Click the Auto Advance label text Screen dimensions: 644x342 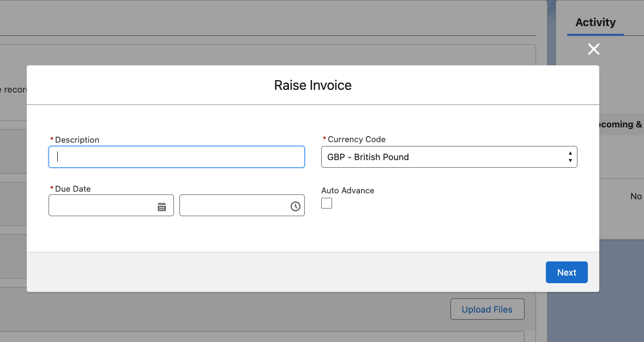(x=348, y=191)
